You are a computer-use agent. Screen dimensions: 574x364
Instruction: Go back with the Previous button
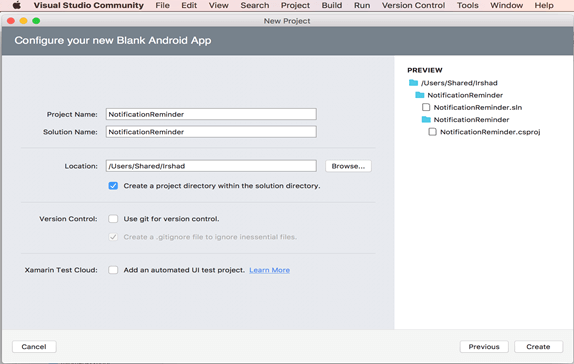pyautogui.click(x=484, y=346)
